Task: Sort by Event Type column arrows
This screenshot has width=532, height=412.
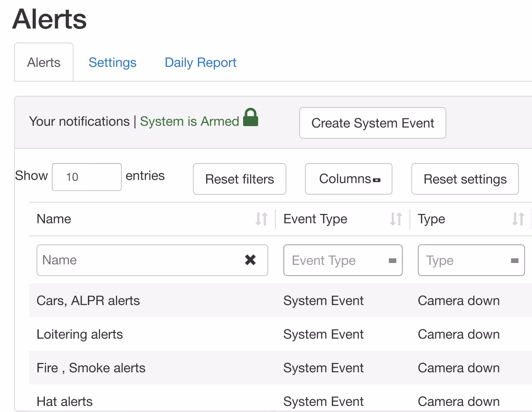Action: coord(396,219)
